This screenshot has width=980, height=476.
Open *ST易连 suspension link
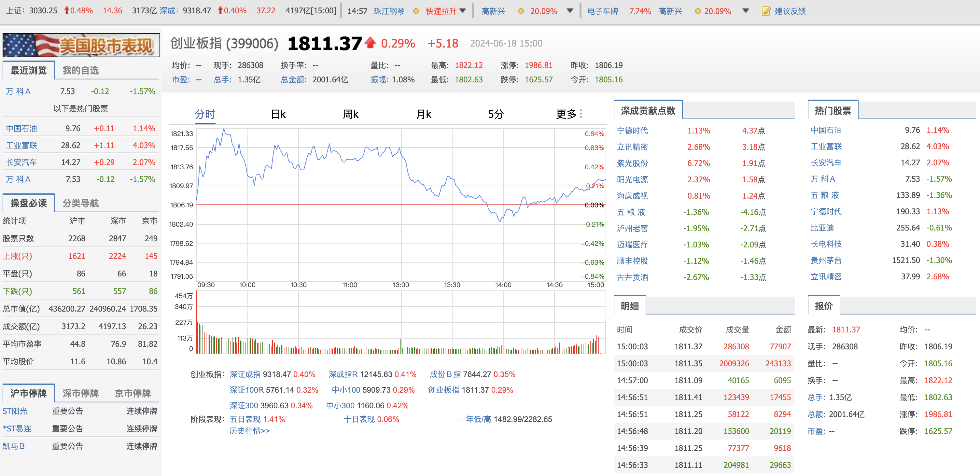[17, 428]
